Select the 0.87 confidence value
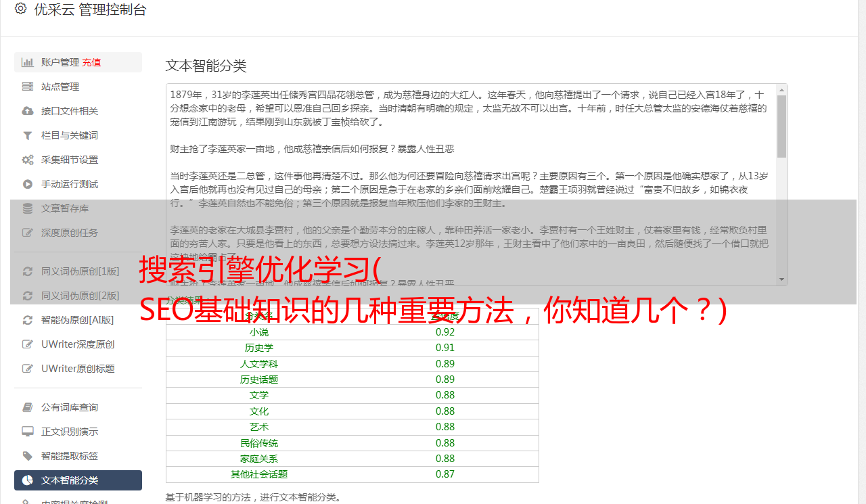 (x=445, y=474)
